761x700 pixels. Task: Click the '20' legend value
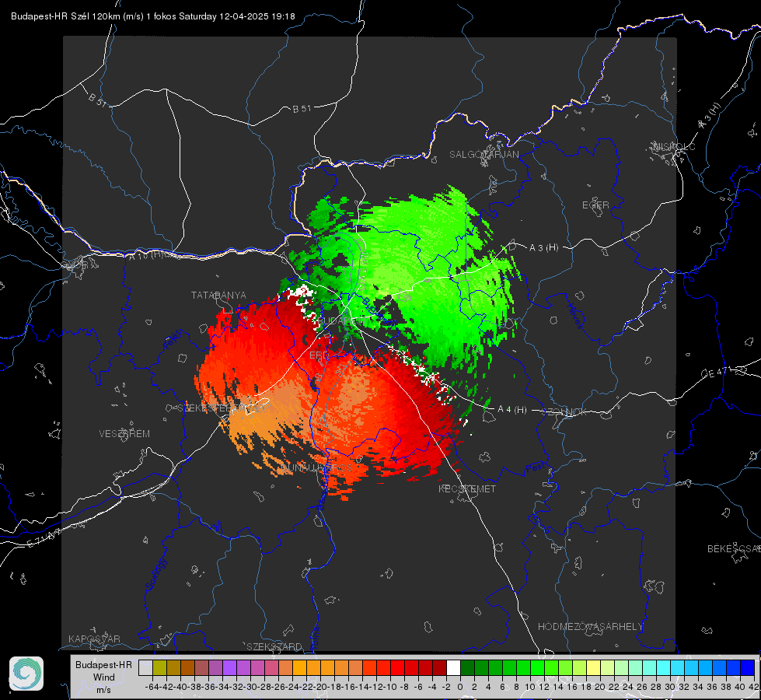600,687
